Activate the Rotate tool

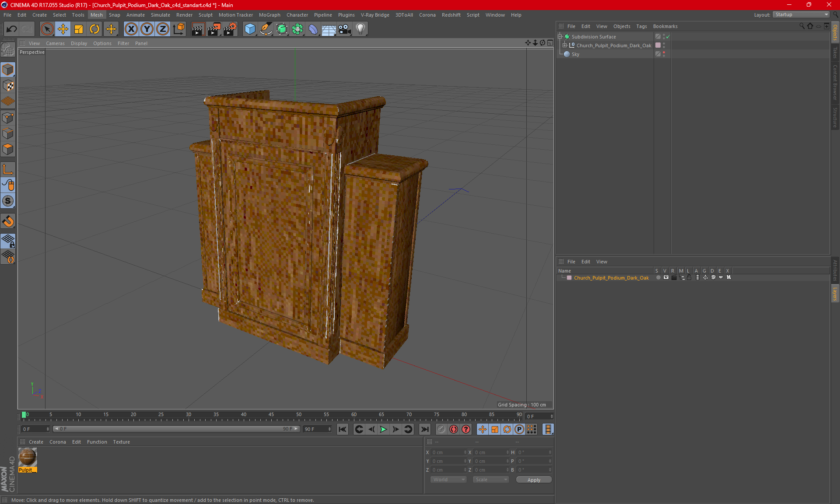point(94,29)
